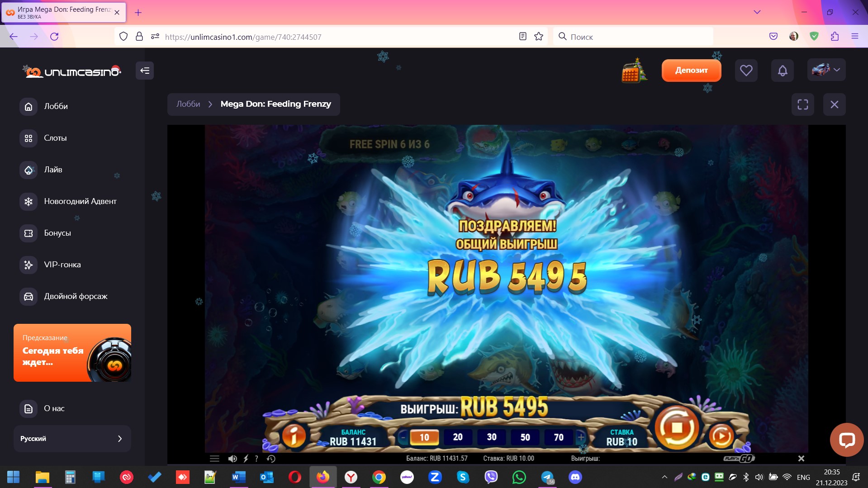Start autoplay with the small play button
868x488 pixels.
click(721, 436)
